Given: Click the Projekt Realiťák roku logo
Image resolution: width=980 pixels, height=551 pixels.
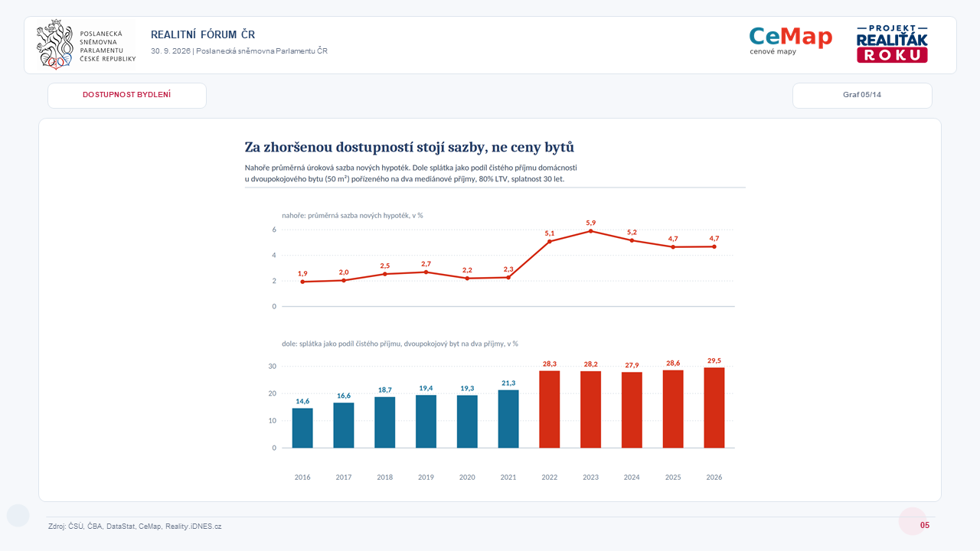Looking at the screenshot, I should click(x=892, y=44).
